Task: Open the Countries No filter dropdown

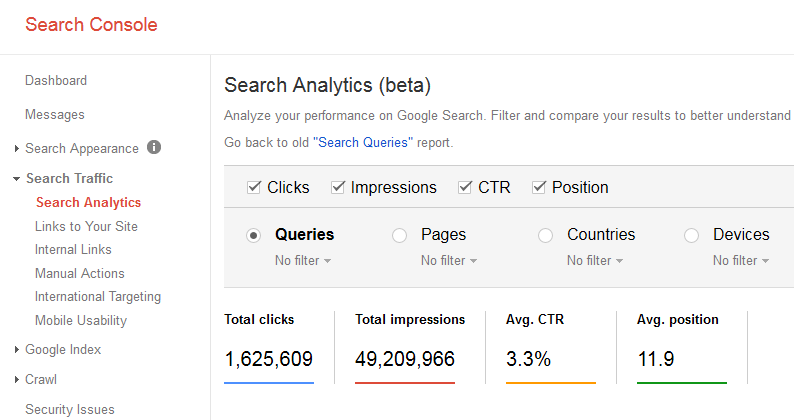Action: click(594, 260)
